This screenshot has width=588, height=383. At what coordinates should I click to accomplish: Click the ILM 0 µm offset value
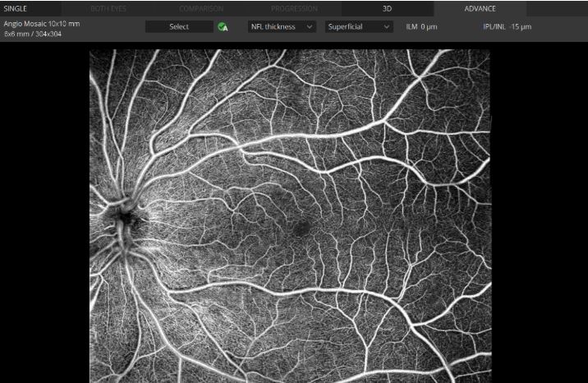pos(421,27)
